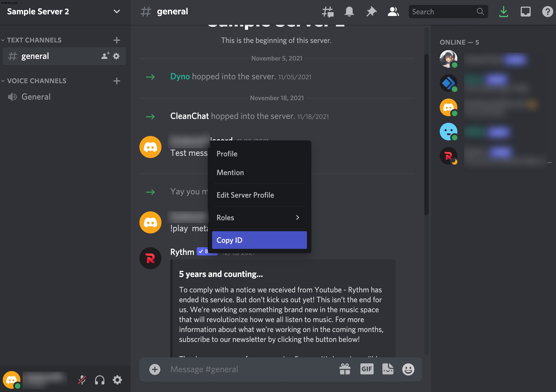
Task: Click the notification bell icon
Action: point(349,12)
